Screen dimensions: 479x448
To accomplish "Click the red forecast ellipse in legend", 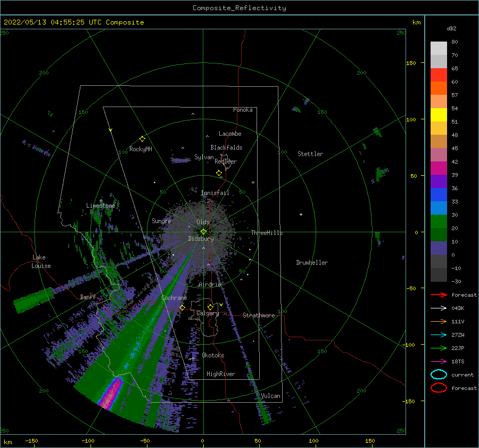I will pos(439,388).
